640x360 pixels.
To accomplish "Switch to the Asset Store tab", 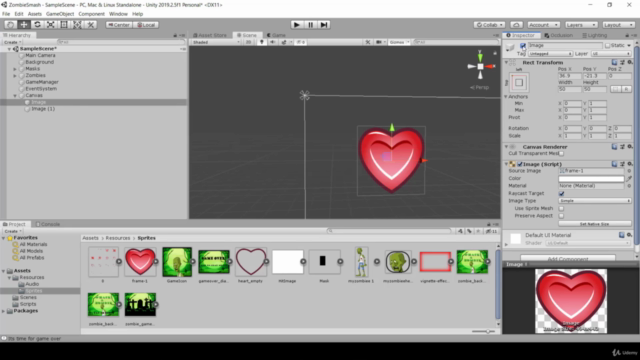I will tap(209, 35).
